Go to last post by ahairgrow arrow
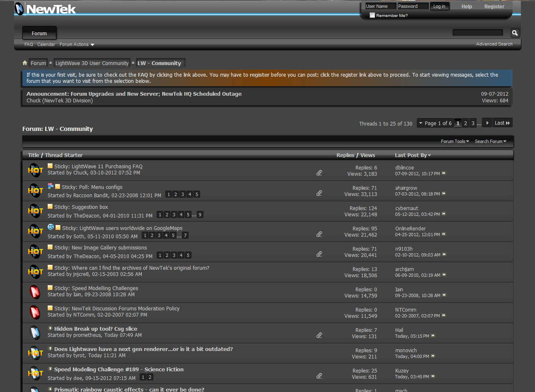This screenshot has height=392, width=535. 444,194
